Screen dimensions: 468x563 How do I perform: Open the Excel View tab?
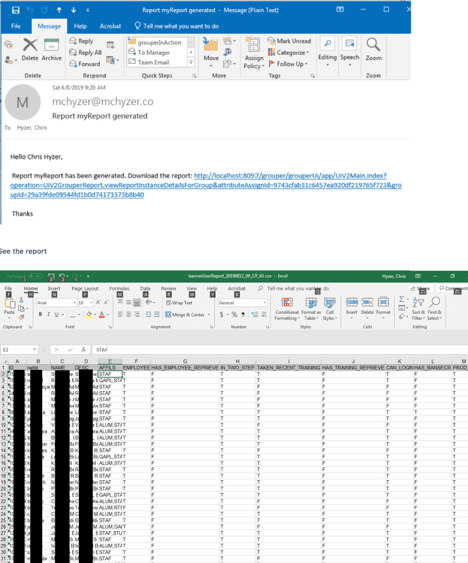pos(192,288)
